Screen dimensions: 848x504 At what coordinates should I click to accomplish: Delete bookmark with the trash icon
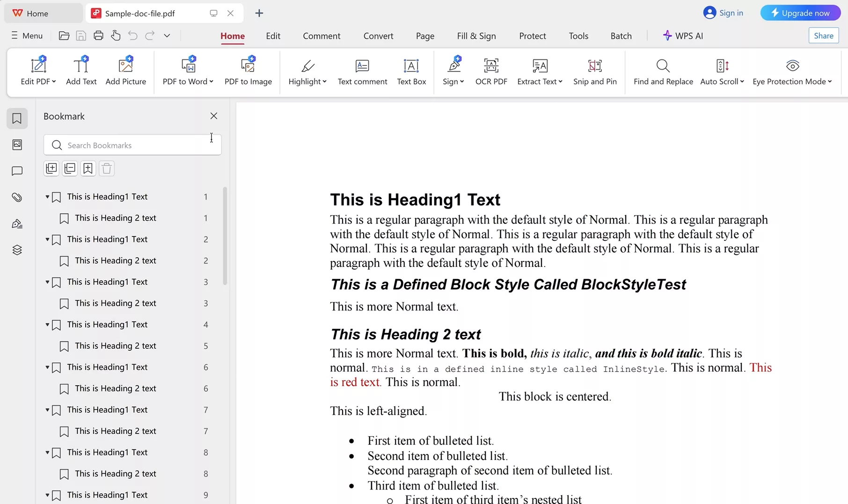107,169
